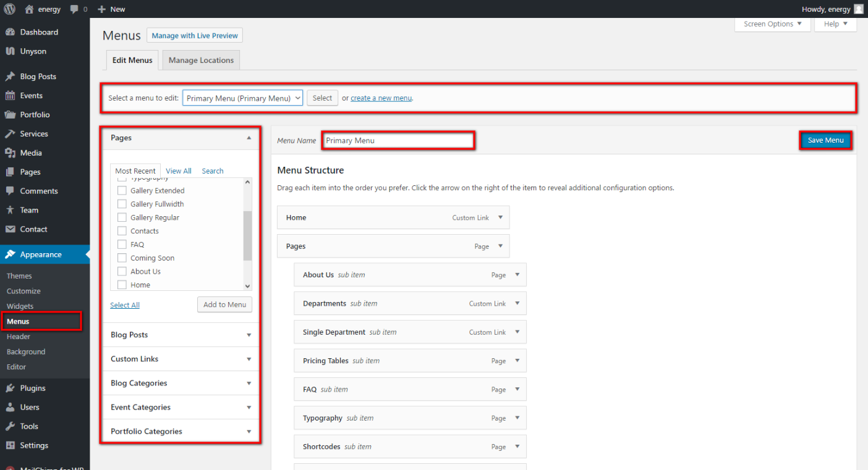868x470 pixels.
Task: Expand the Home menu item options arrow
Action: (500, 217)
